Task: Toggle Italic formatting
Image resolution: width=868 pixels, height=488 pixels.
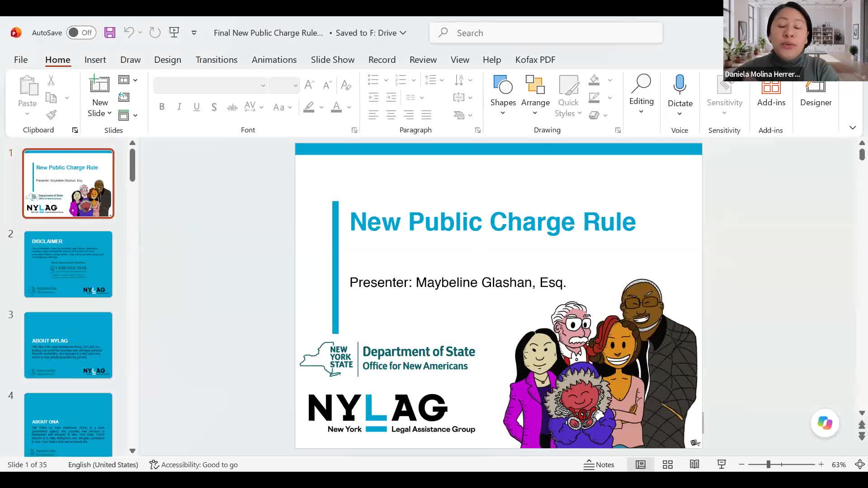Action: [179, 107]
